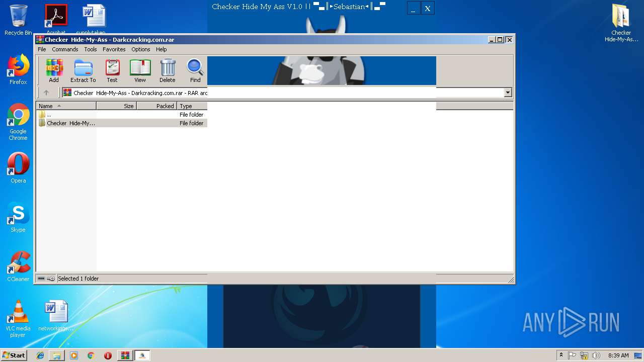Open Opera from the taskbar
The width and height of the screenshot is (644, 362).
coord(108,355)
